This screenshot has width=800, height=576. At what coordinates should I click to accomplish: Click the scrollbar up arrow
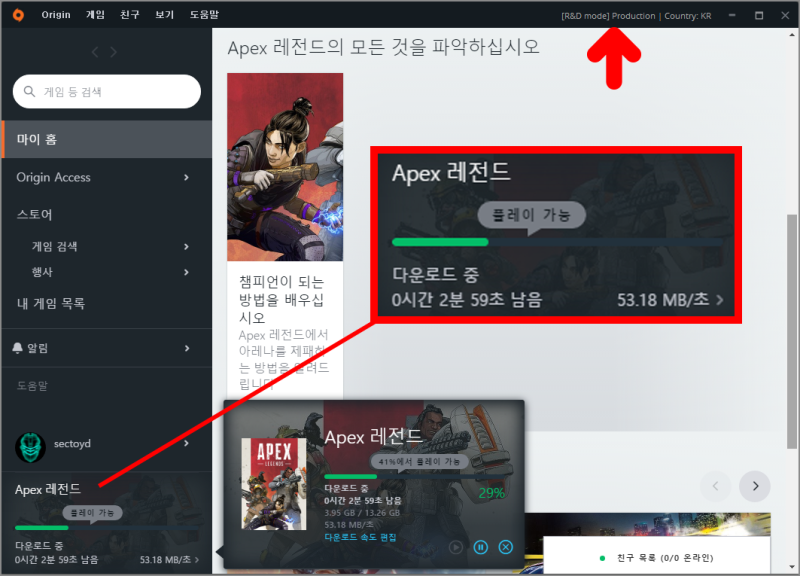(792, 35)
